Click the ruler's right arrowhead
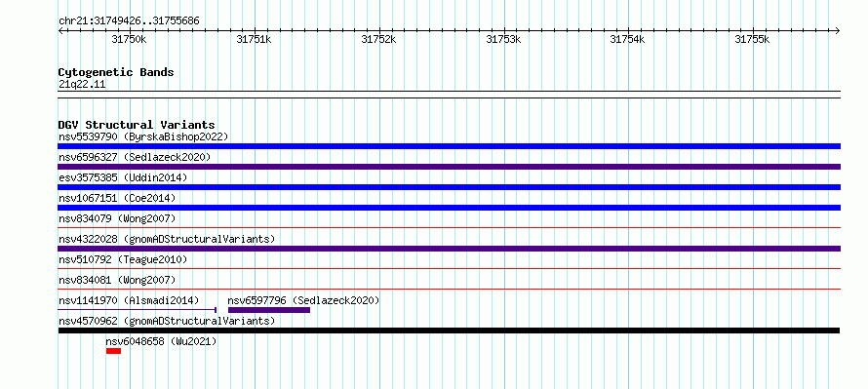The height and width of the screenshot is (389, 868). coord(838,30)
